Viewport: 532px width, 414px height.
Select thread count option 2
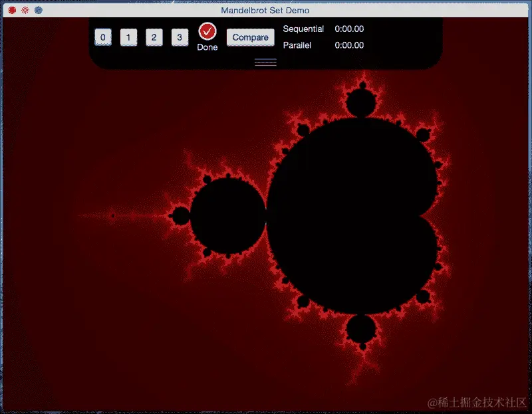[154, 37]
